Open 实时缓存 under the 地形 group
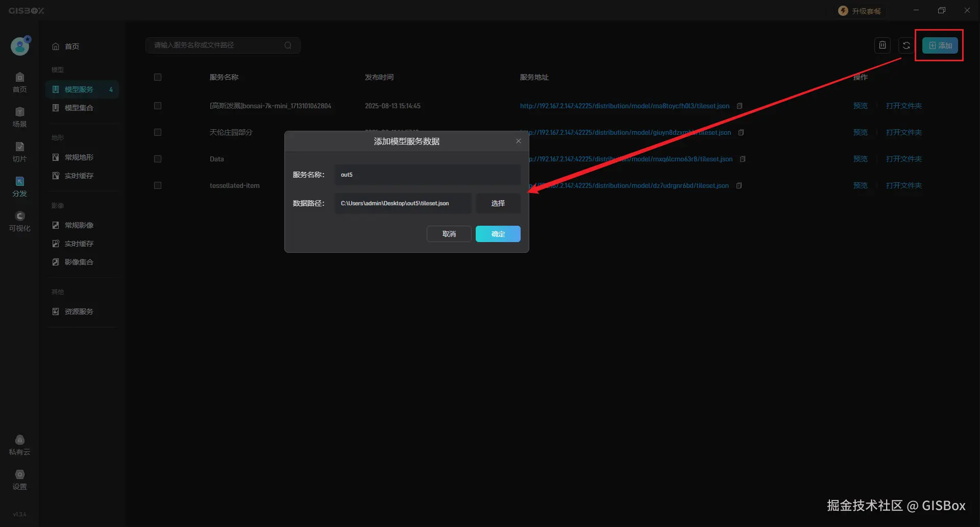This screenshot has height=527, width=980. [82, 176]
